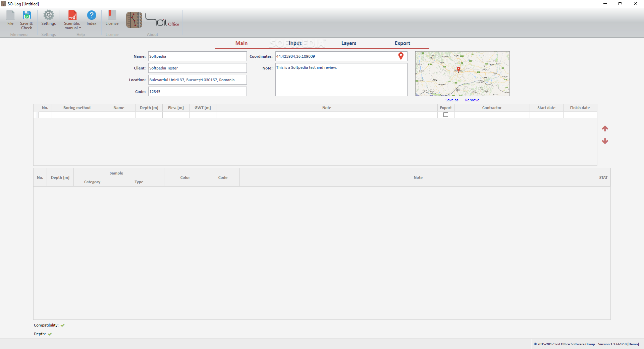This screenshot has height=349, width=644.
Task: Close the SO-Log window
Action: tap(636, 4)
